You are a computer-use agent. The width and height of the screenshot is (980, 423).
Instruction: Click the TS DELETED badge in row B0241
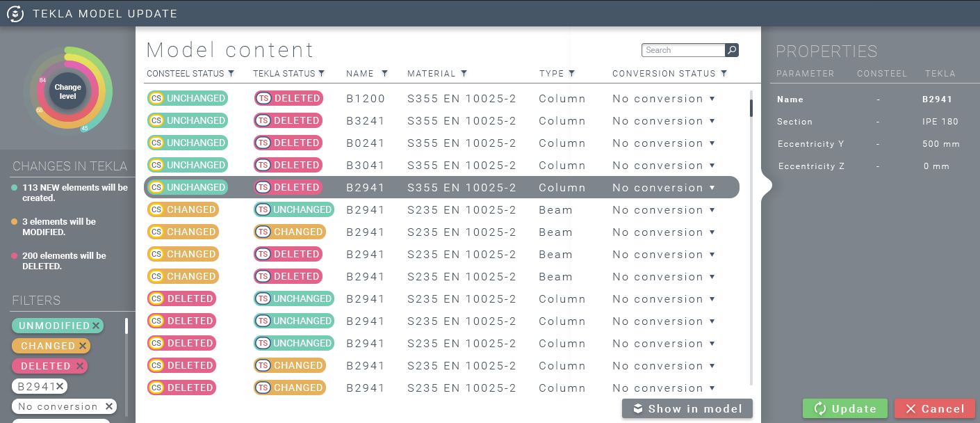(x=288, y=143)
